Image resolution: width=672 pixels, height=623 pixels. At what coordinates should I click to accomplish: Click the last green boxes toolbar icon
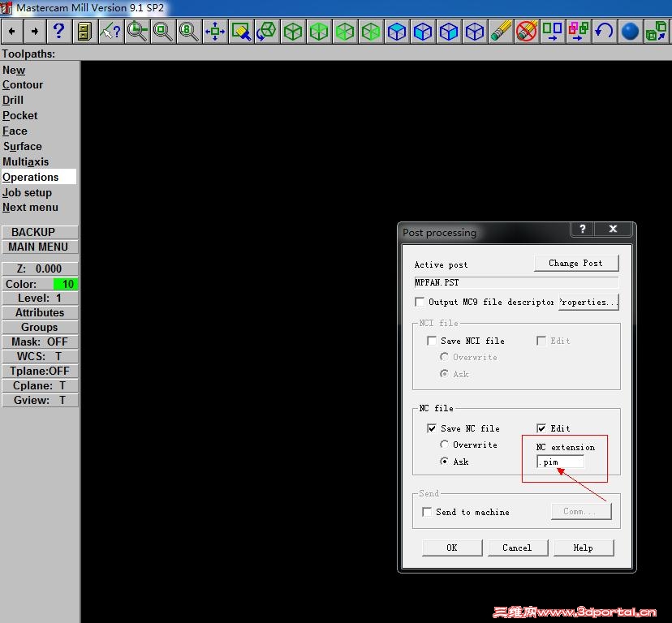click(657, 32)
